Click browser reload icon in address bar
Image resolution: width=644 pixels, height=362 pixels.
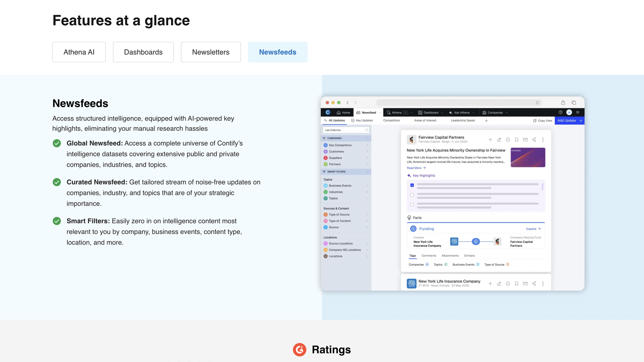[537, 103]
